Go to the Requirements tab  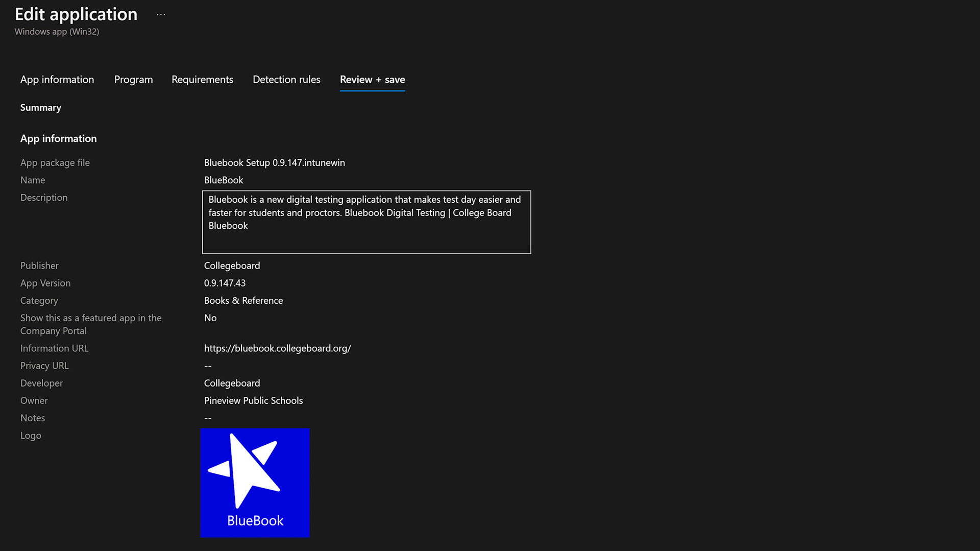[x=202, y=80]
